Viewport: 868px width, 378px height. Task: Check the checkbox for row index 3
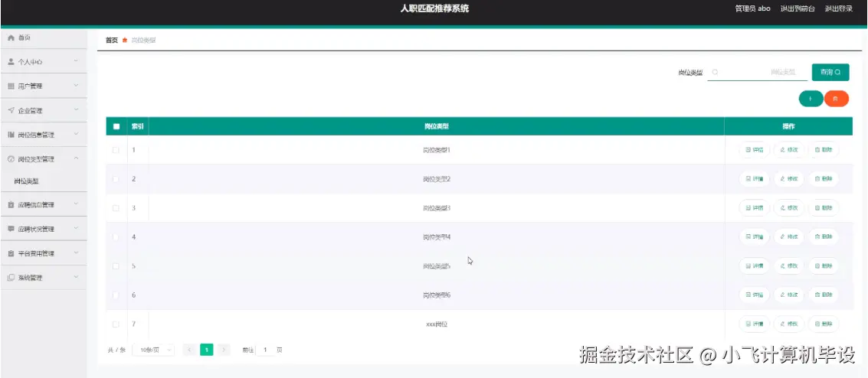[x=116, y=208]
